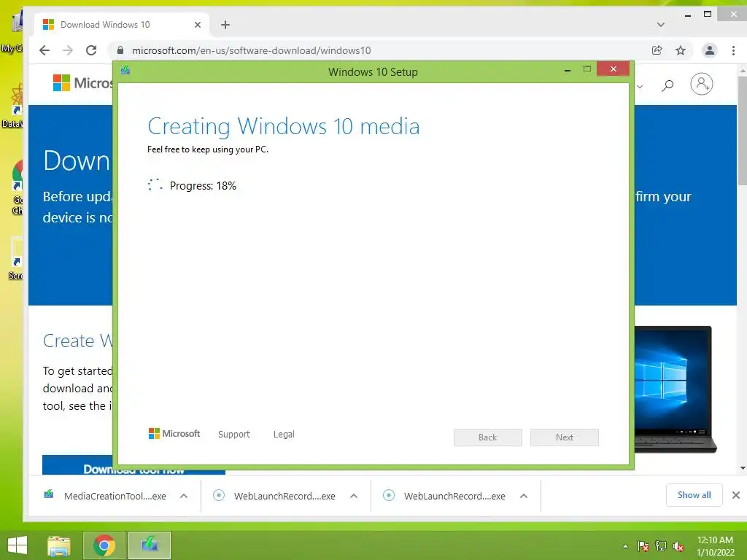Open a new Chrome tab
Image resolution: width=747 pixels, height=560 pixels.
point(225,25)
